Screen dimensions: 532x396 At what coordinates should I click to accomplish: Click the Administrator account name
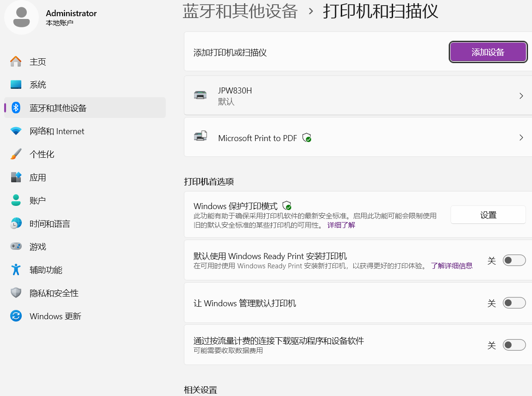click(71, 13)
